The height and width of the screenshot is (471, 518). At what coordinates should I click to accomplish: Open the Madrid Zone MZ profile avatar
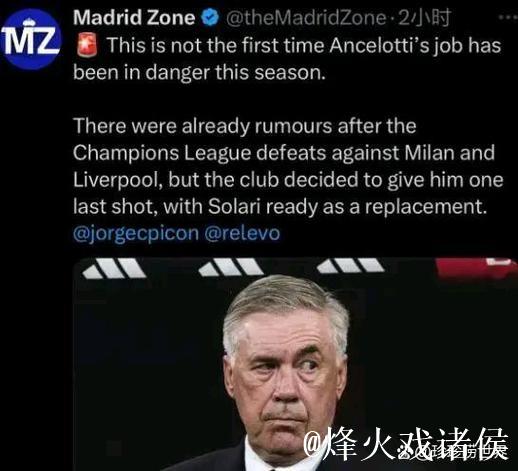tap(31, 38)
